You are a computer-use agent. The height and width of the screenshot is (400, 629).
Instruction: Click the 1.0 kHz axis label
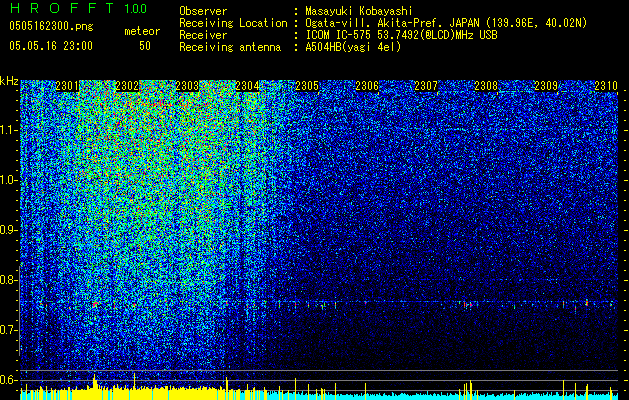[9, 180]
